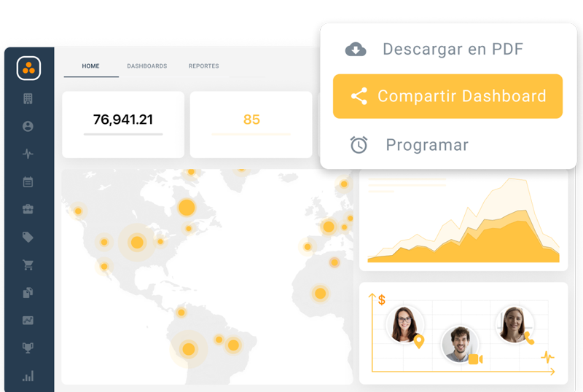
Task: Click the briefcase icon in sidebar
Action: coord(28,209)
